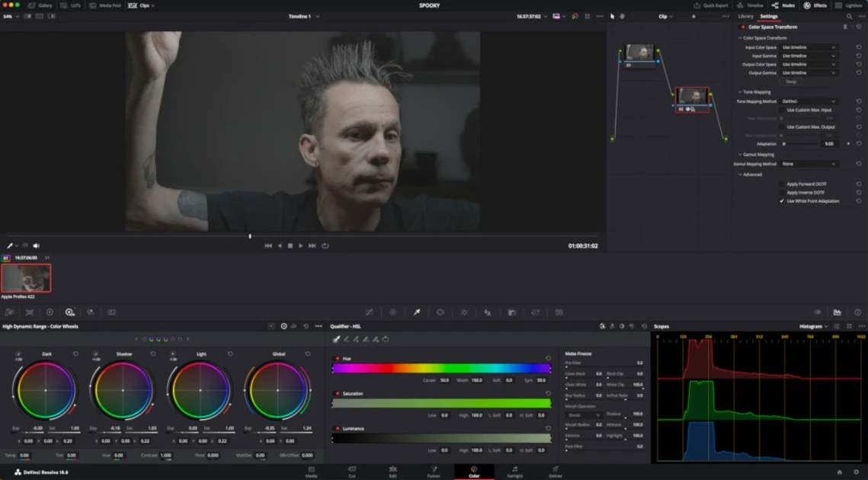Open the Power Window palette

[x=440, y=312]
